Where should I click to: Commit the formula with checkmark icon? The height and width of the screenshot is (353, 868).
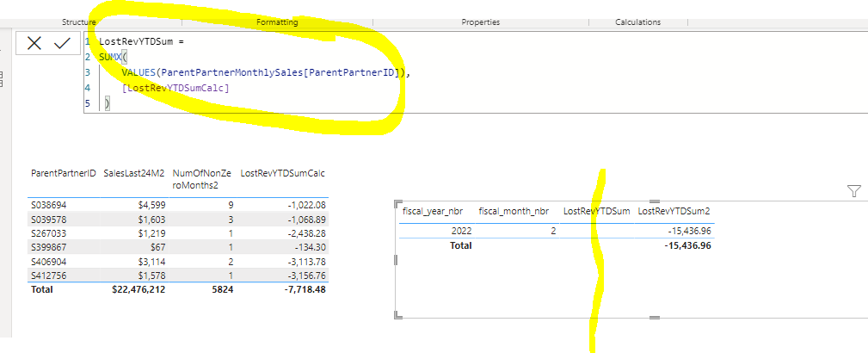click(62, 43)
